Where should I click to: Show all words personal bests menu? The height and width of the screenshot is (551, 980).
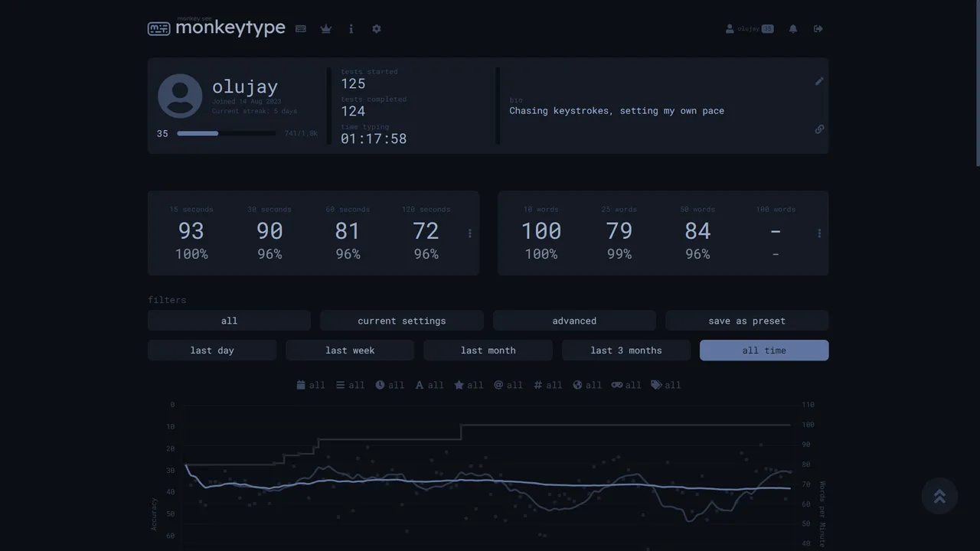click(819, 233)
